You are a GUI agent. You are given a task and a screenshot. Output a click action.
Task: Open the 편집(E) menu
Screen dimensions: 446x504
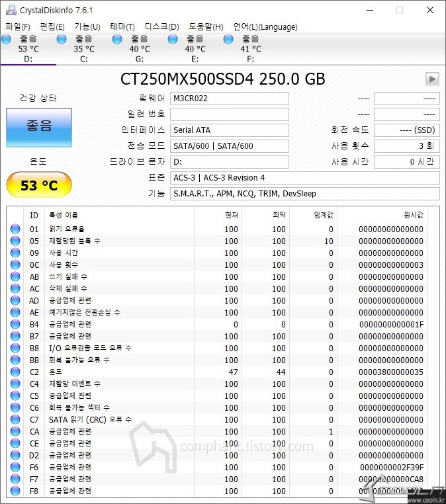(52, 26)
